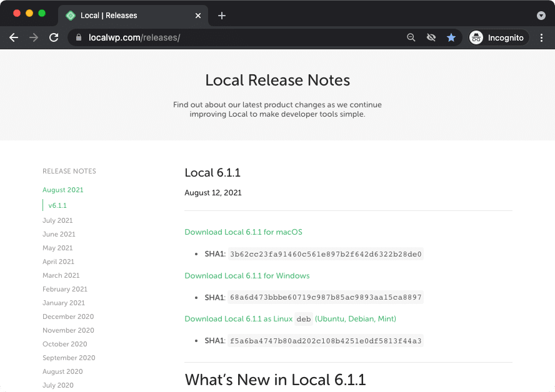Open the zoom magnifier icon in address bar
Viewport: 555px width, 392px height.
coord(411,37)
